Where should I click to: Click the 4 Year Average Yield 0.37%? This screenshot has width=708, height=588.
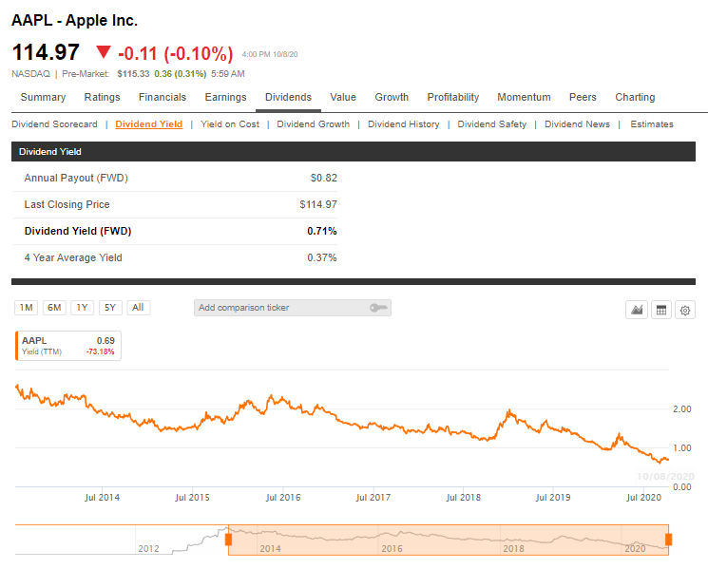(x=322, y=257)
